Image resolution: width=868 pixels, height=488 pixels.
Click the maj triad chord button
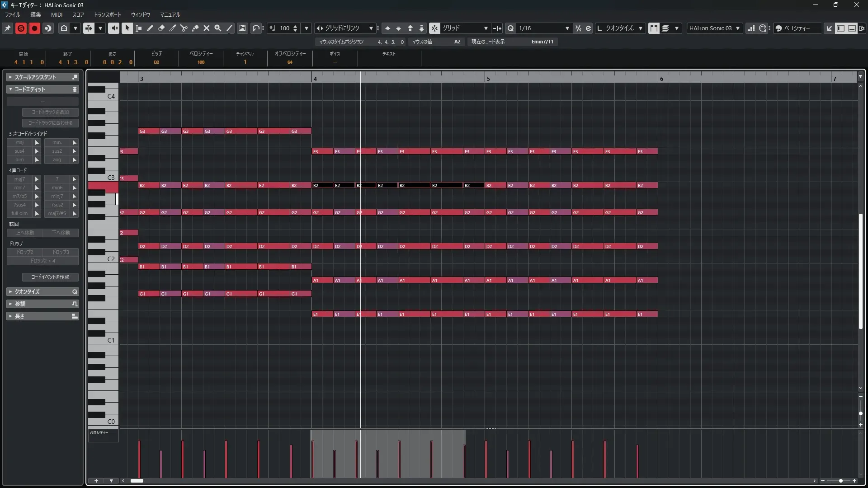point(19,142)
